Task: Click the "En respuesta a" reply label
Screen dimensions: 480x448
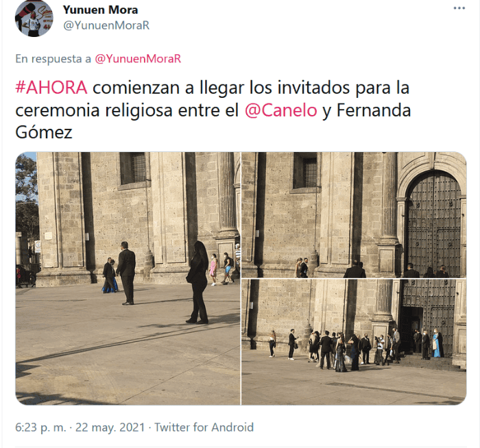Action: (53, 58)
